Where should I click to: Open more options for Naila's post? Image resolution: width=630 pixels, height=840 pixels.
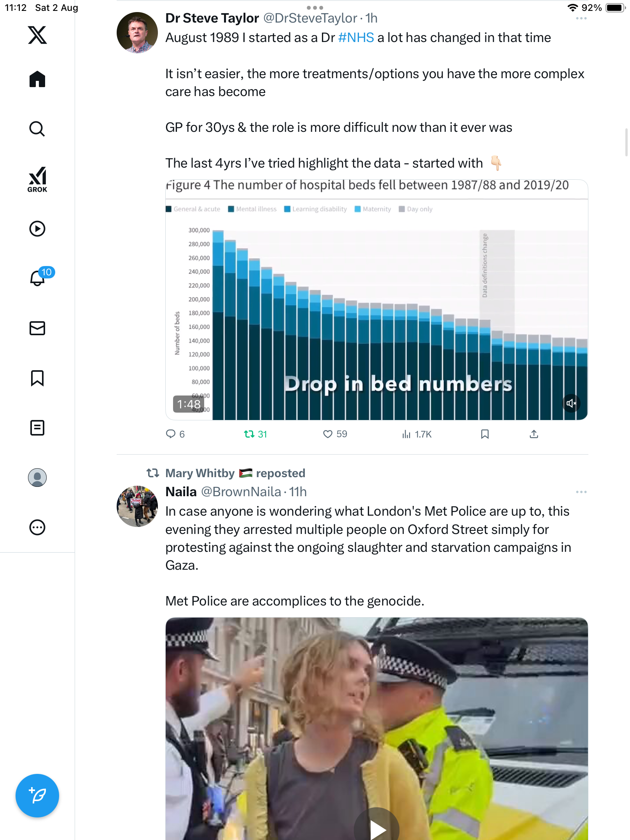click(581, 492)
